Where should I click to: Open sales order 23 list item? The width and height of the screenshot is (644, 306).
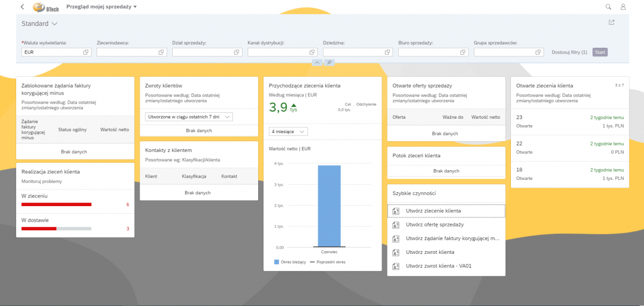click(569, 121)
